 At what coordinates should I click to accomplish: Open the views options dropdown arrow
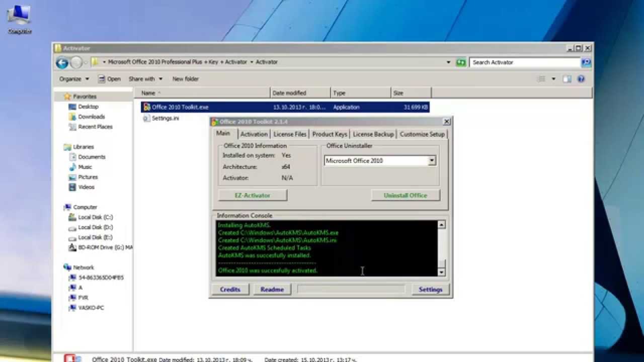pos(553,79)
